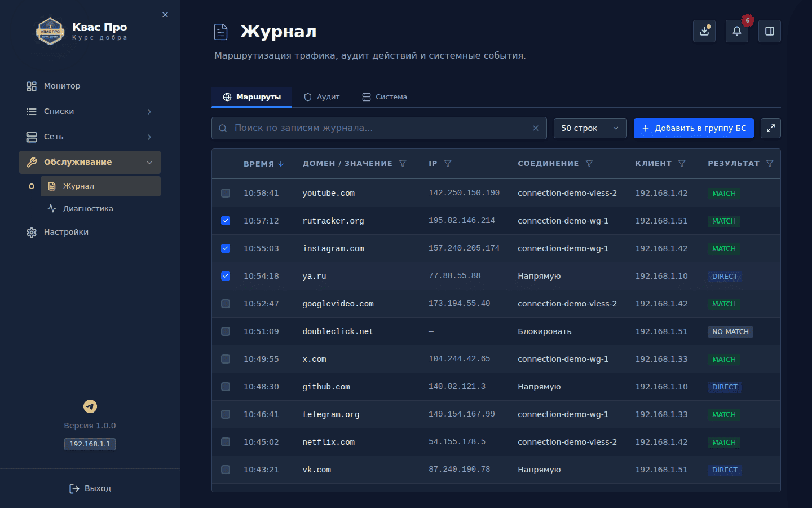
Task: Select the doubleclick.net row checkbox
Action: (x=226, y=331)
